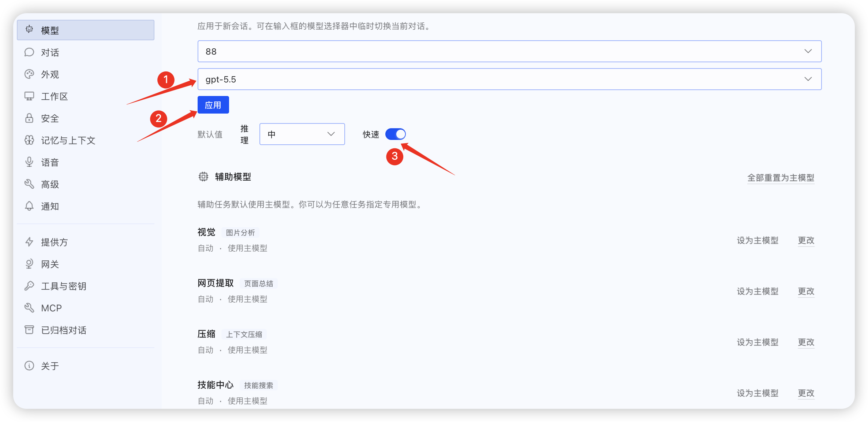Click the palette icon beside 外观
The height and width of the screenshot is (422, 868).
point(29,74)
